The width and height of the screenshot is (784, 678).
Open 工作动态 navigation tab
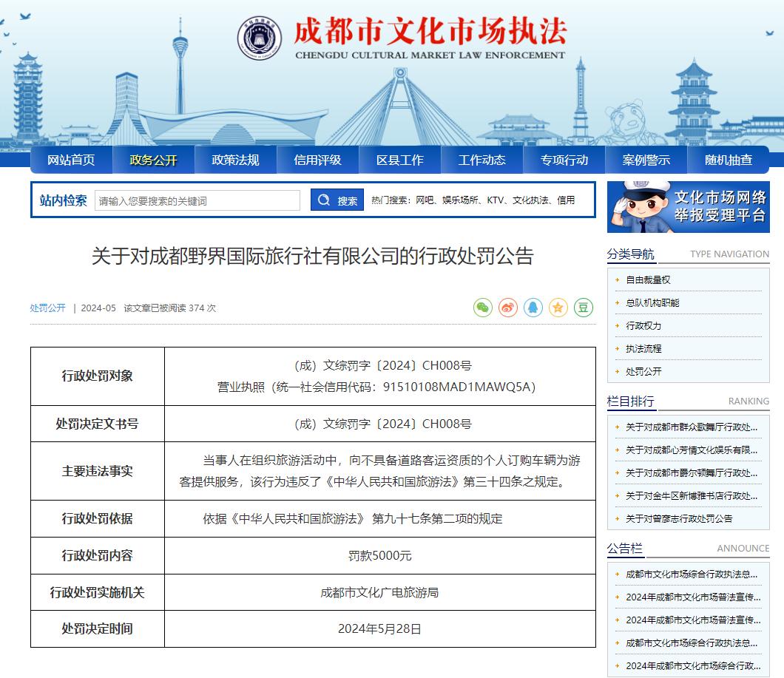click(x=481, y=160)
